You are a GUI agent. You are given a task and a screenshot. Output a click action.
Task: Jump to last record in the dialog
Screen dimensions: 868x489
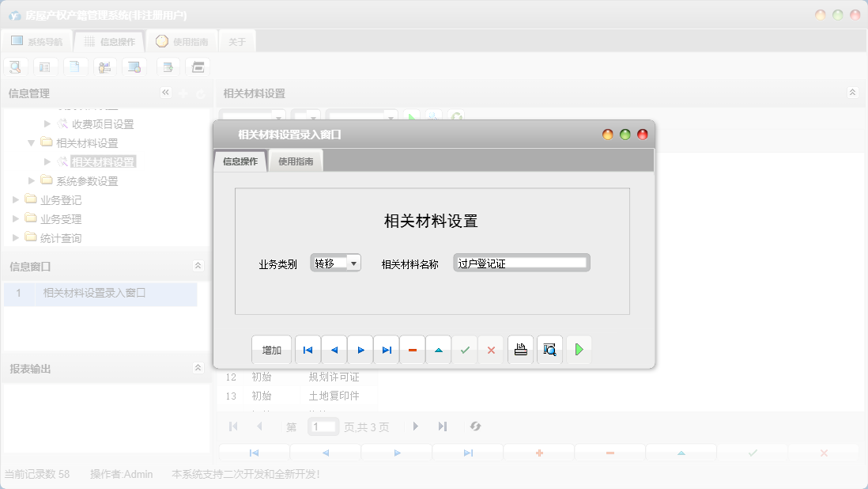pyautogui.click(x=386, y=349)
